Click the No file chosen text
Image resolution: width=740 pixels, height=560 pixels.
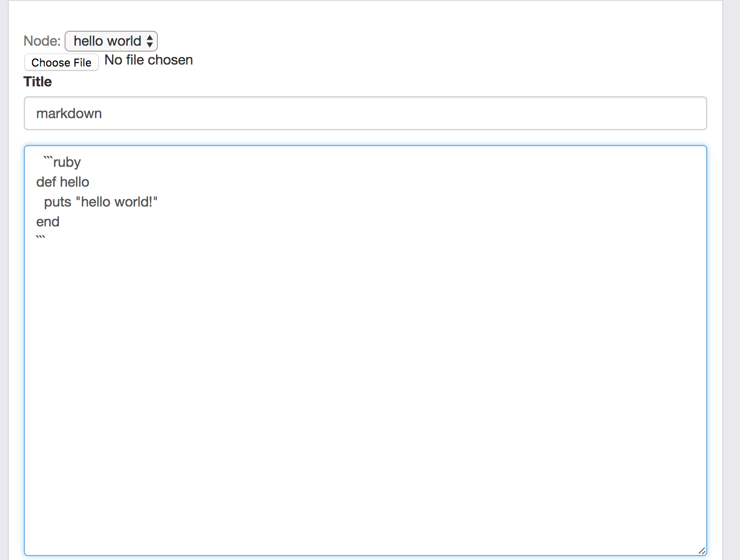[x=148, y=60]
